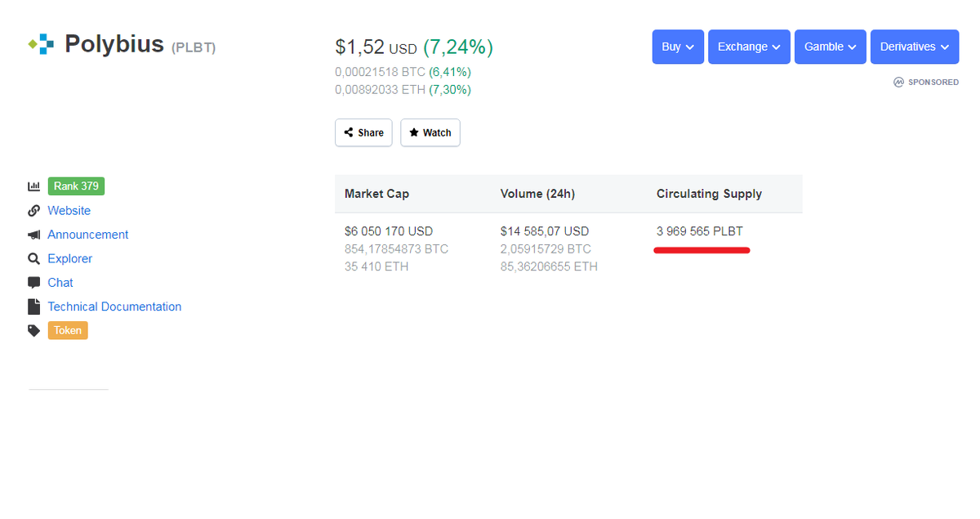
Task: Click the green Rank 379 badge
Action: [x=76, y=186]
